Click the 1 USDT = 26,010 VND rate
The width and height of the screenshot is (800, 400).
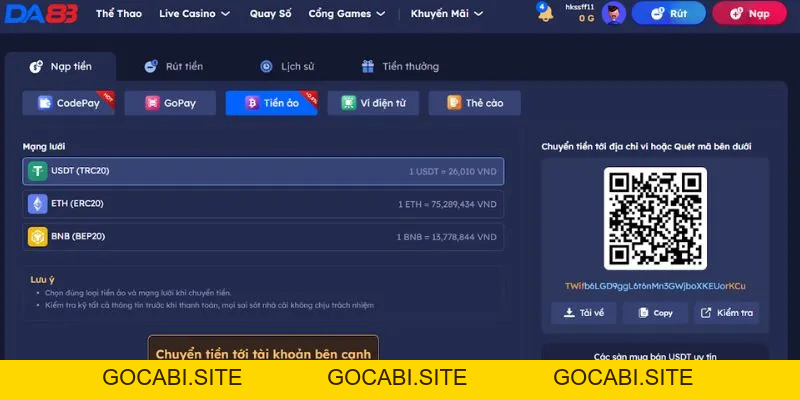pyautogui.click(x=453, y=172)
